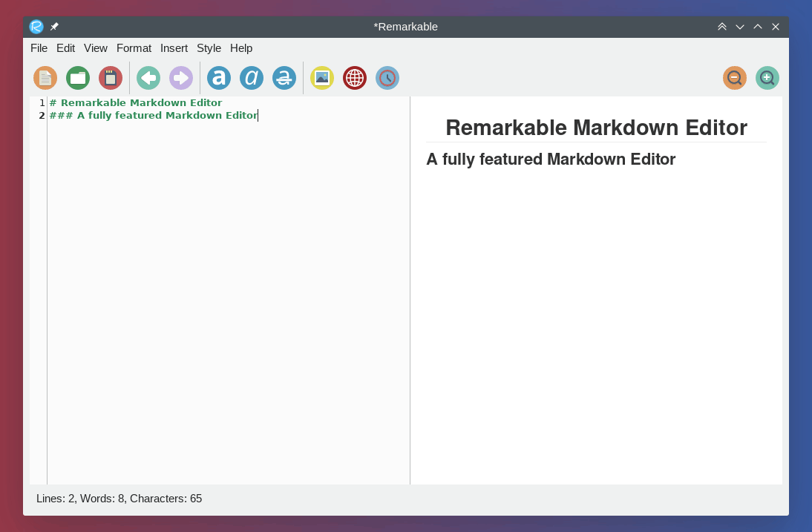Insert timestamp using the clock icon

point(387,78)
